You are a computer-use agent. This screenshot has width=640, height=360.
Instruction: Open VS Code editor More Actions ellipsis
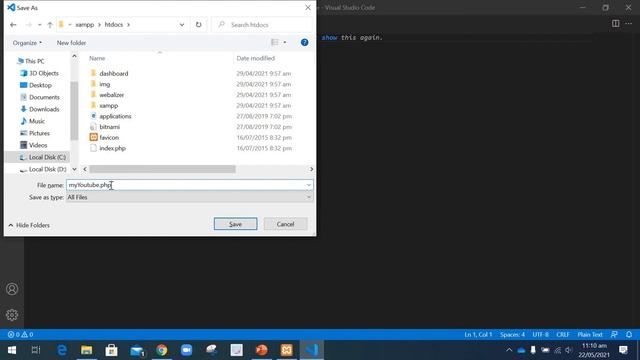coord(629,24)
